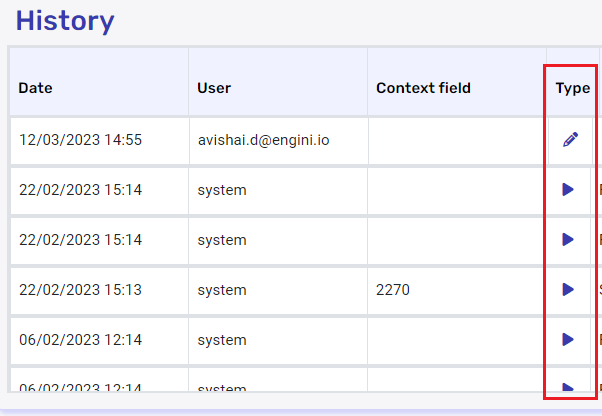This screenshot has height=416, width=602.
Task: Click play icon in fully visible 06/02/2023 12:14 row
Action: point(568,340)
